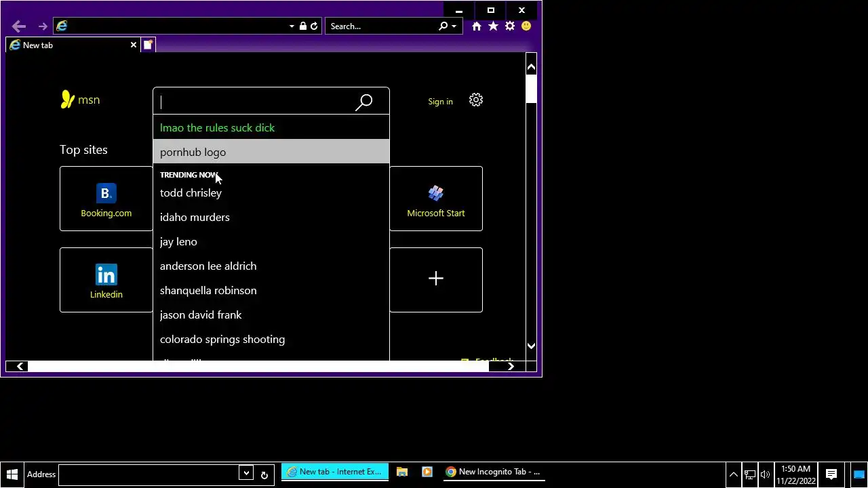Select trending search 'colorado springs shooting'
868x488 pixels.
click(x=271, y=340)
